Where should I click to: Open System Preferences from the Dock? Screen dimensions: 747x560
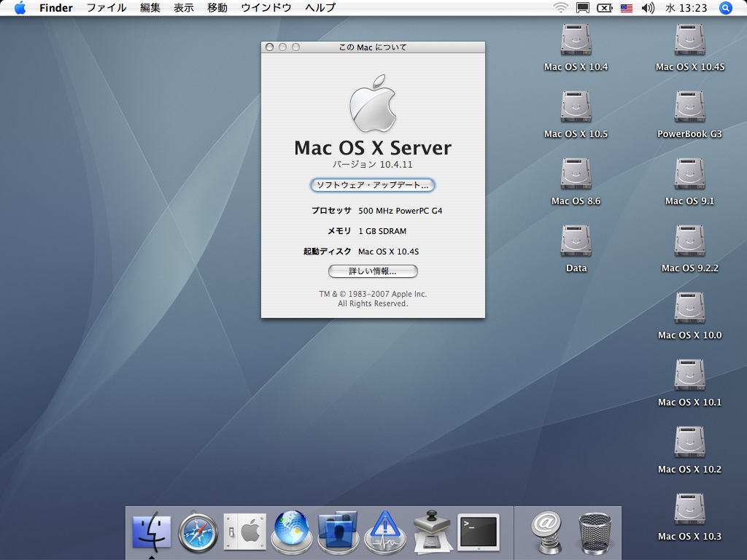[x=245, y=532]
